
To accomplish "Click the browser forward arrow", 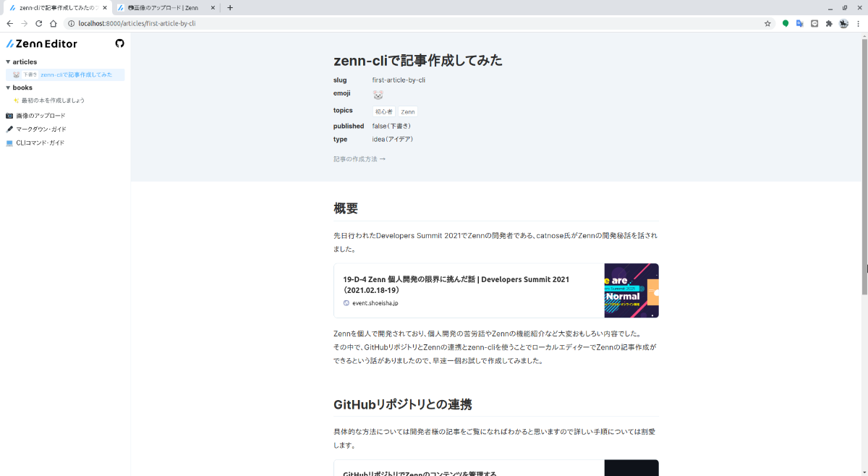I will pyautogui.click(x=24, y=23).
